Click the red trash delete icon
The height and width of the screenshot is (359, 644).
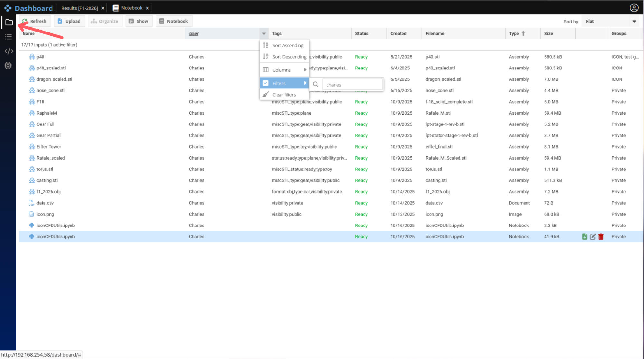coord(601,237)
